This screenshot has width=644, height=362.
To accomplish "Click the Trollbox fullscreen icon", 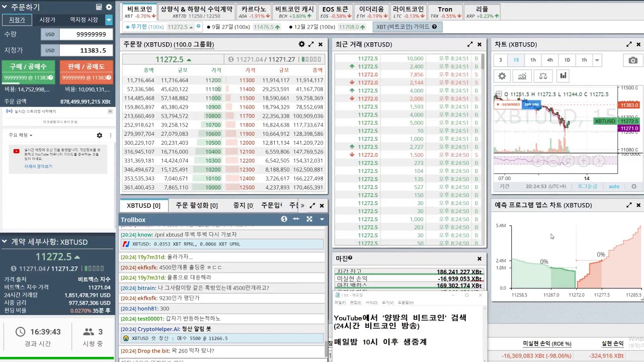I will coord(309,219).
